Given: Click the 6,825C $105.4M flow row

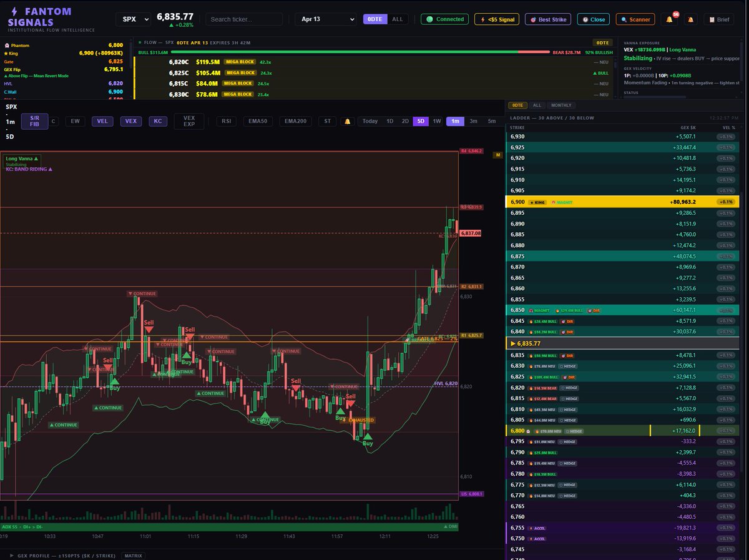Looking at the screenshot, I should (x=374, y=73).
